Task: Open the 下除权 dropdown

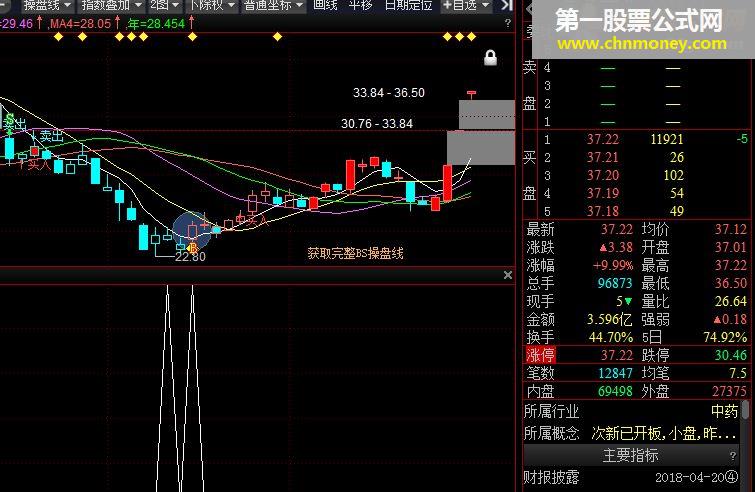Action: tap(212, 5)
